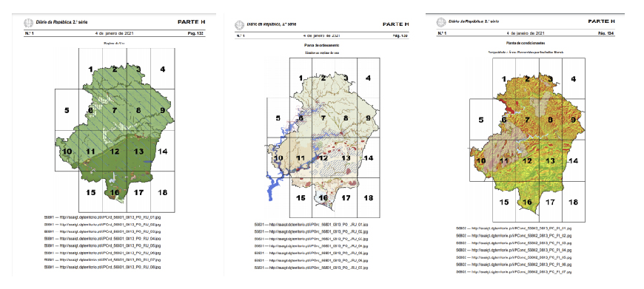Image resolution: width=644 pixels, height=289 pixels.
Task: Click the emblem on the Planta de condicionantes page
Action: [441, 22]
